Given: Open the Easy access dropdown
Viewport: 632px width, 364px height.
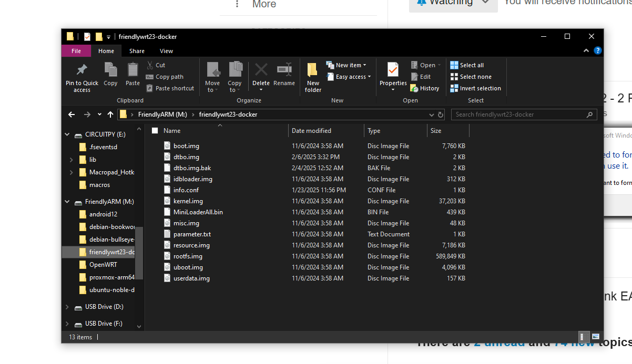Looking at the screenshot, I should click(x=349, y=77).
